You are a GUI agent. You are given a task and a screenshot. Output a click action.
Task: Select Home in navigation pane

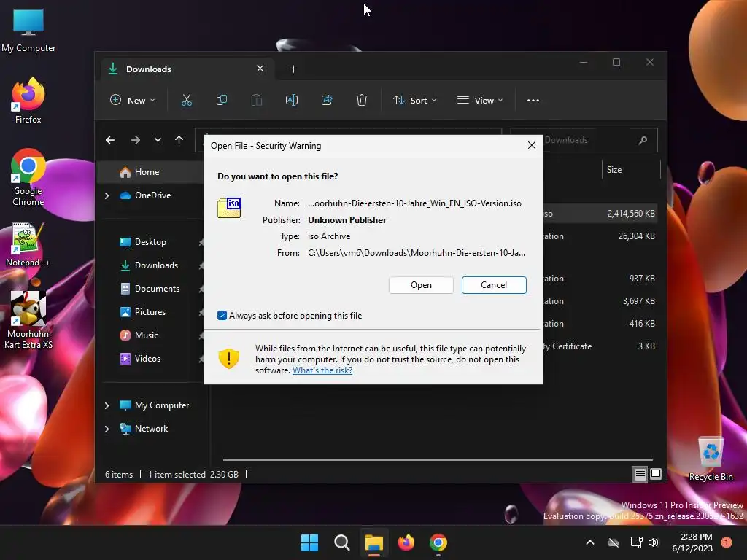point(150,172)
